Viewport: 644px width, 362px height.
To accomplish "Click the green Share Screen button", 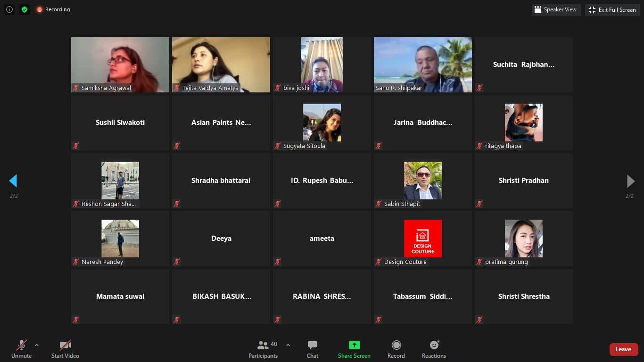I will tap(354, 349).
